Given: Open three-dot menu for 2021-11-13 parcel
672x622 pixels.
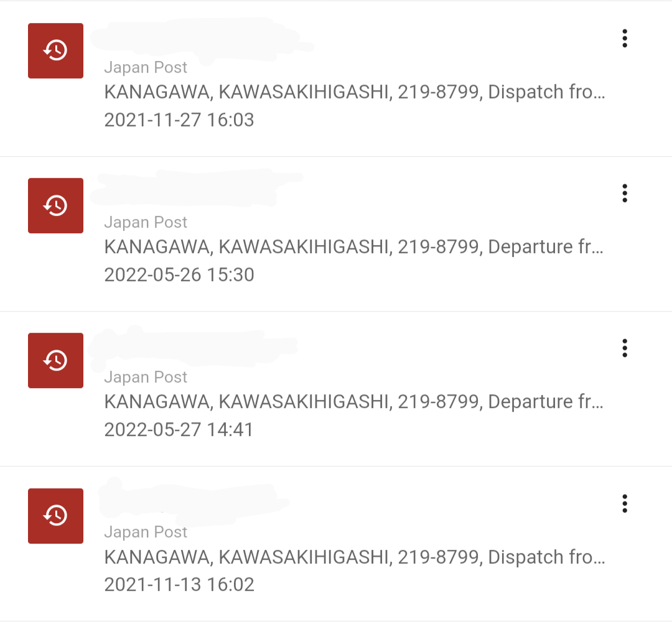Looking at the screenshot, I should [x=625, y=503].
